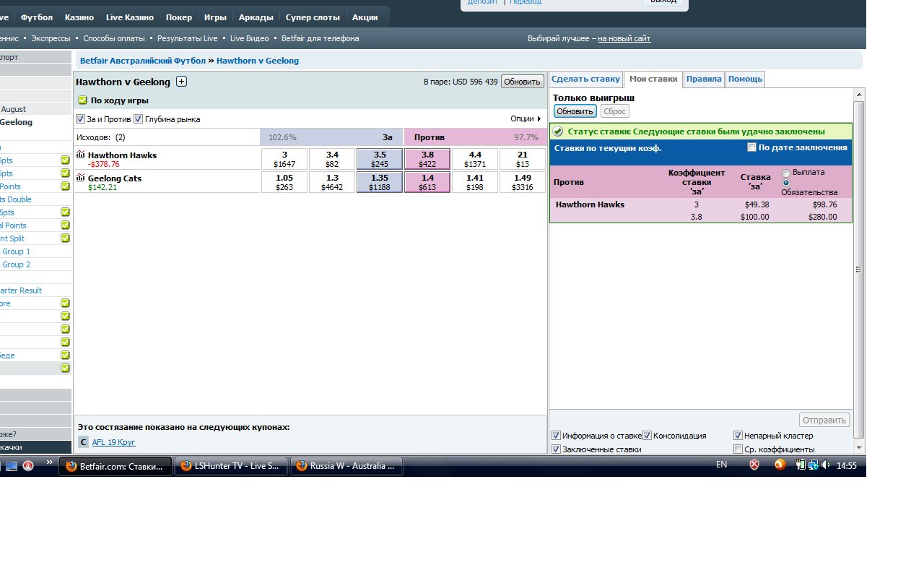
Task: Click the green check icon in Статус ставки
Action: [x=558, y=131]
